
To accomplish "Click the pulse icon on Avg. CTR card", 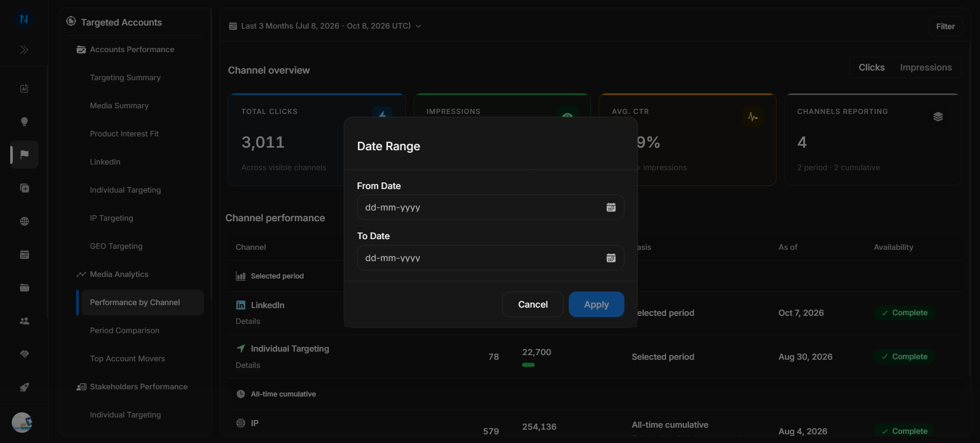I will click(x=753, y=117).
